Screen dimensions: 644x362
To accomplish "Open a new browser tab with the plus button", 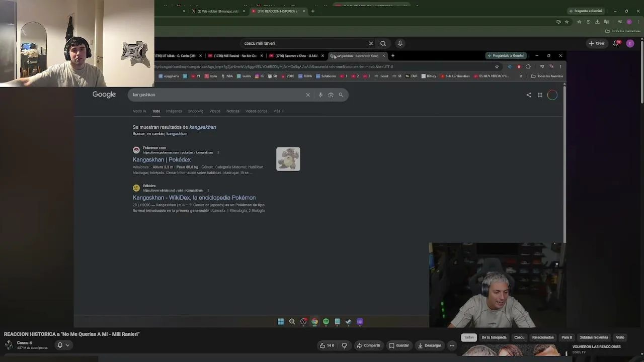I will tap(312, 11).
